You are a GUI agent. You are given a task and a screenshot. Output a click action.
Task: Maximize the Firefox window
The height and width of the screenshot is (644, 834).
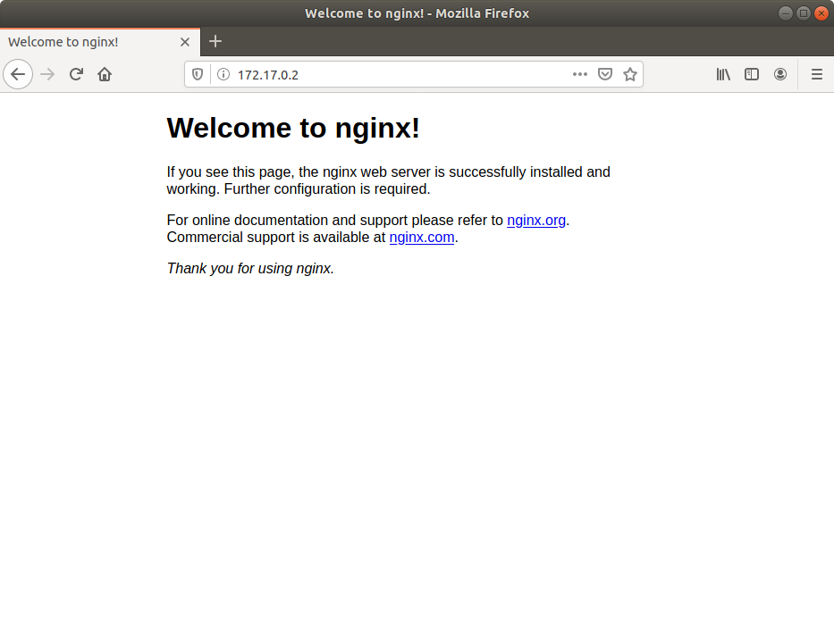pyautogui.click(x=803, y=13)
